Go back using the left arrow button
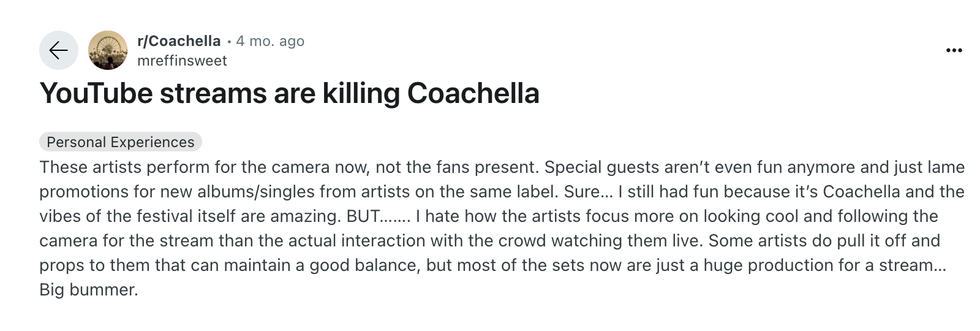Screen dimensions: 980x331 coord(59,50)
